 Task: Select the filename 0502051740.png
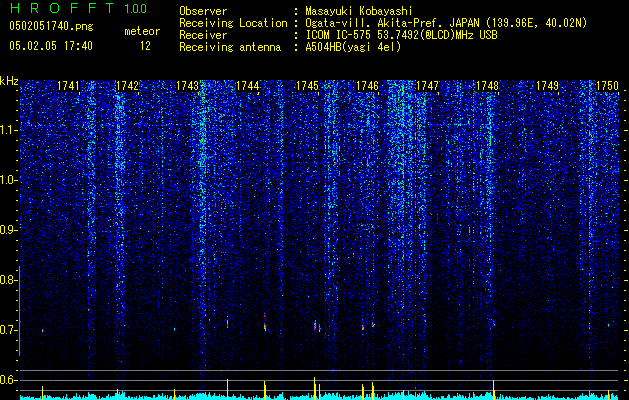(51, 27)
